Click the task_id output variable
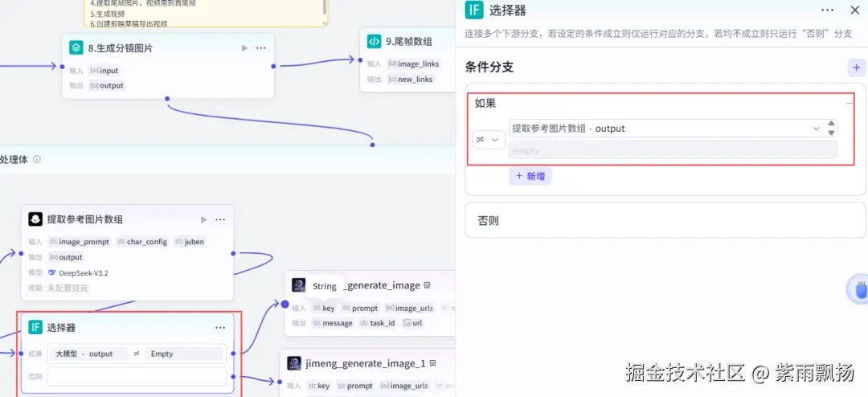 coord(378,323)
